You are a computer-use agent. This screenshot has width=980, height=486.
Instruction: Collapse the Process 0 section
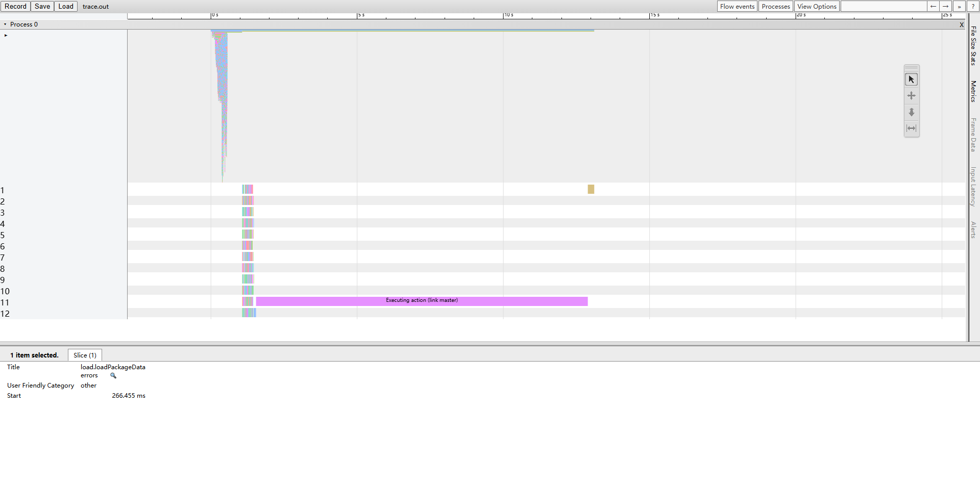click(x=5, y=24)
